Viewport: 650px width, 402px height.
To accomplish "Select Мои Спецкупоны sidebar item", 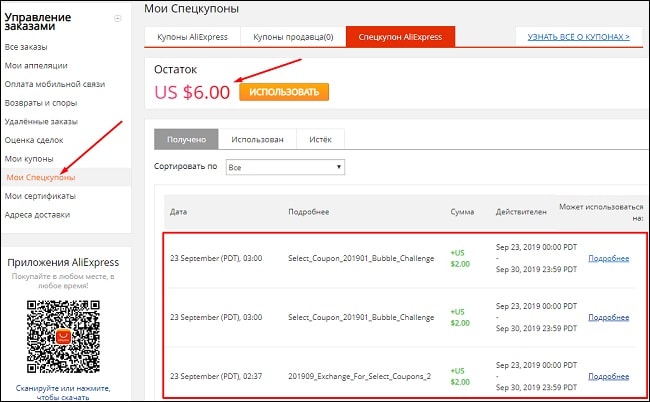I will pos(41,177).
